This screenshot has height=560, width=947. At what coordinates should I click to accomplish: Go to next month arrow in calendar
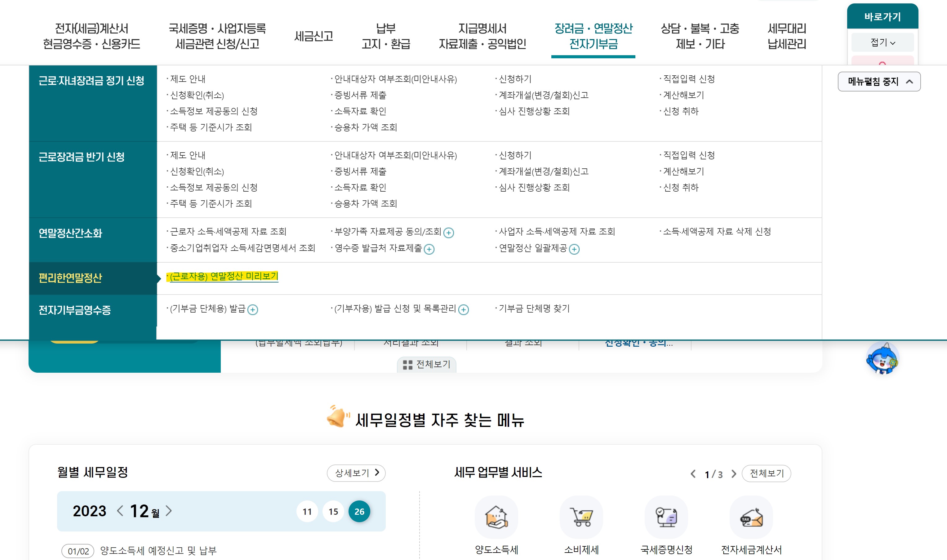click(x=169, y=511)
